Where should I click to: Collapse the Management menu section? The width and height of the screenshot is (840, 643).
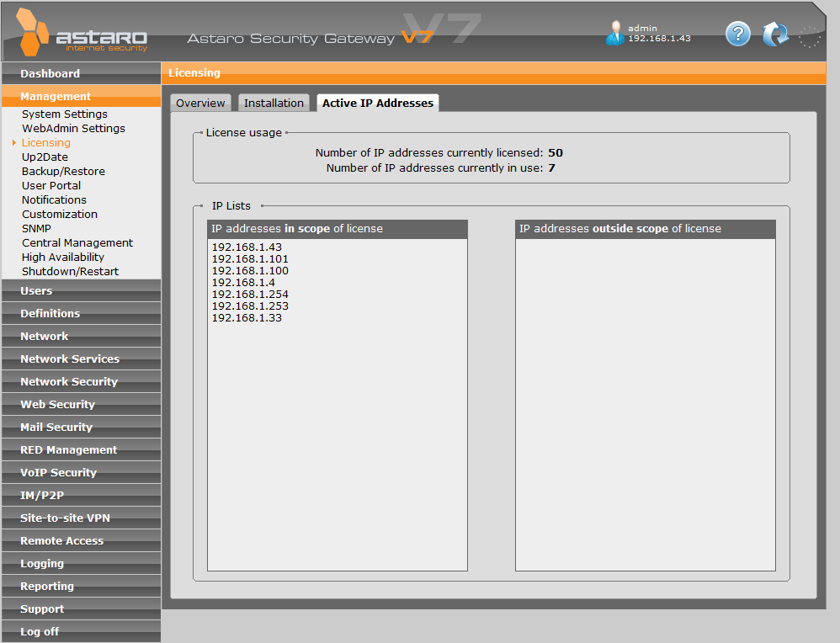click(x=82, y=97)
